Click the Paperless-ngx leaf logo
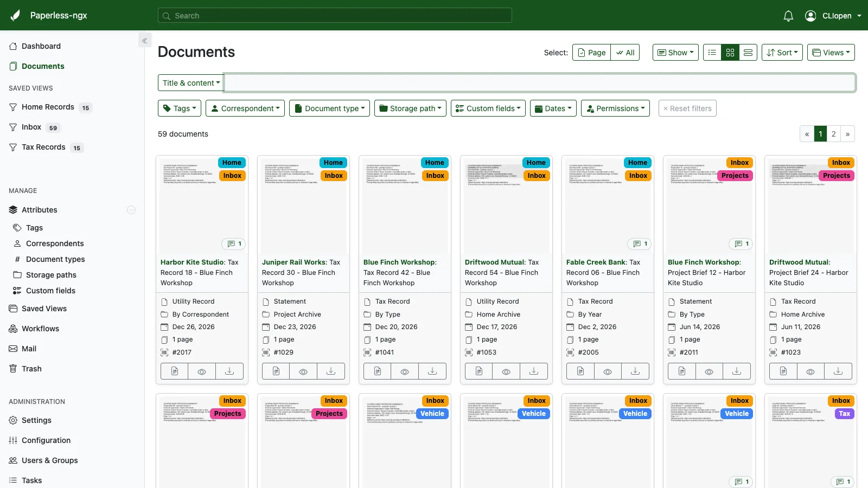The image size is (868, 488). (15, 15)
